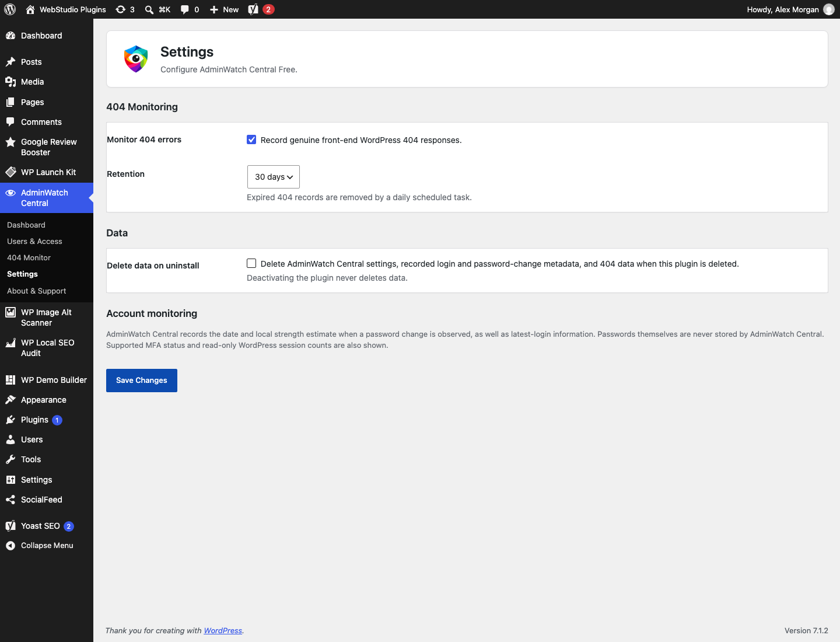840x642 pixels.
Task: Open the comments bubble icon in admin bar
Action: pos(185,9)
